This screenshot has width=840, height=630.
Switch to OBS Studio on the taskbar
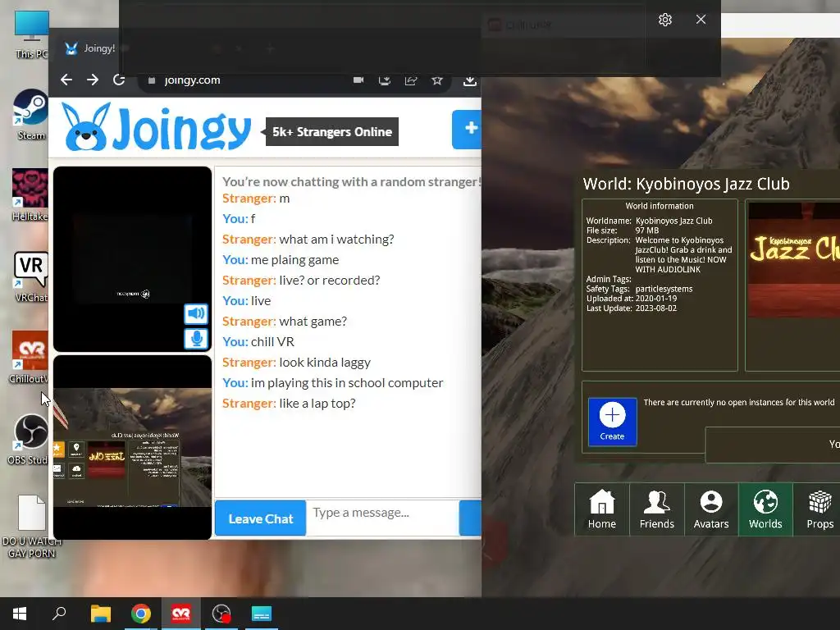point(221,614)
